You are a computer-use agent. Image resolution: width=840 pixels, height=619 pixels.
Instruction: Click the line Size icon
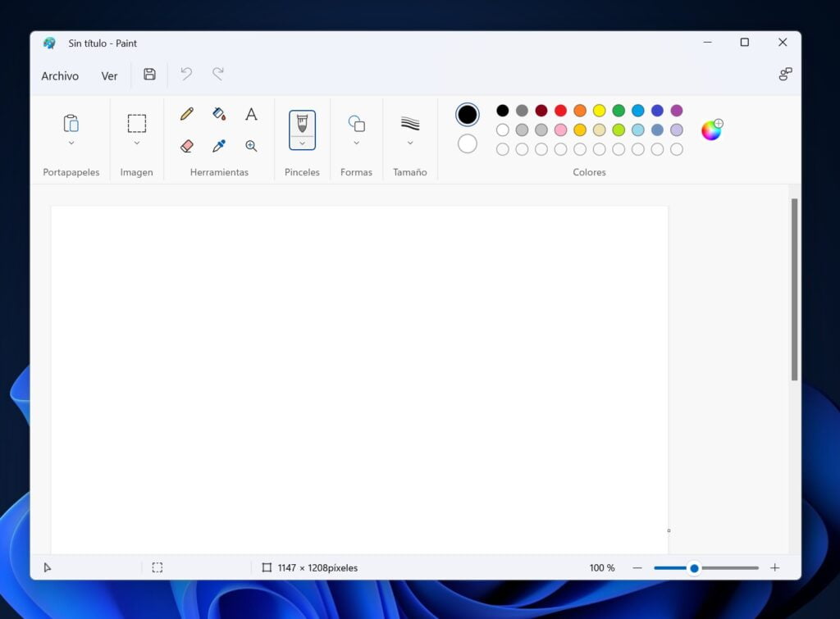(x=410, y=124)
